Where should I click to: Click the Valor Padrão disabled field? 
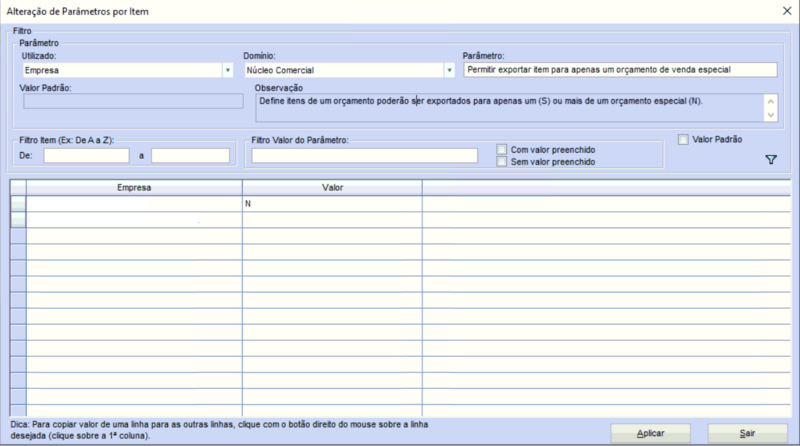coord(133,101)
